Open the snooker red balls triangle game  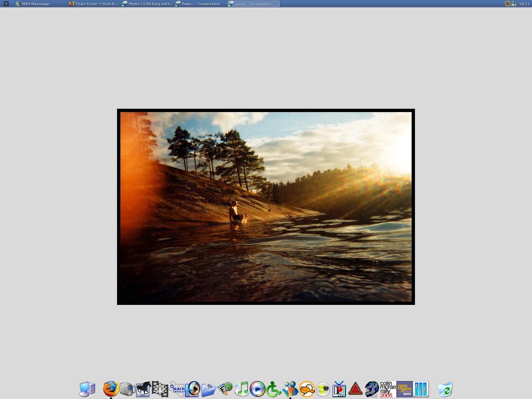click(x=355, y=389)
